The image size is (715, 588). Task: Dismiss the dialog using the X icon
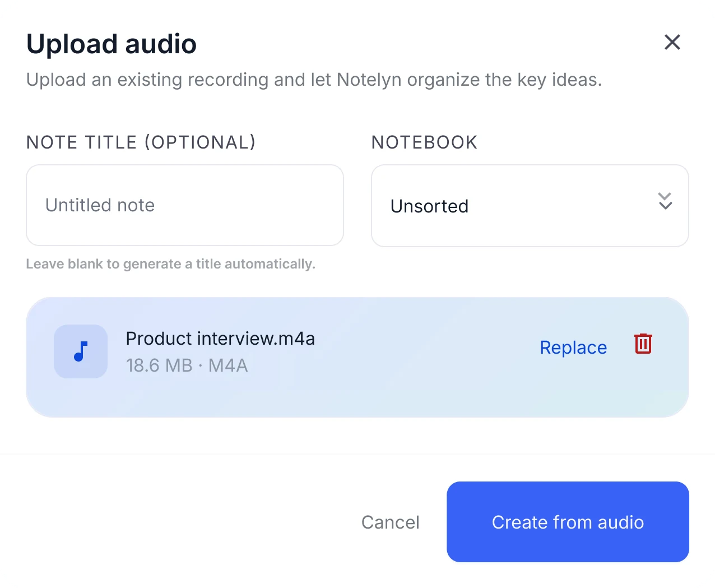pyautogui.click(x=672, y=42)
